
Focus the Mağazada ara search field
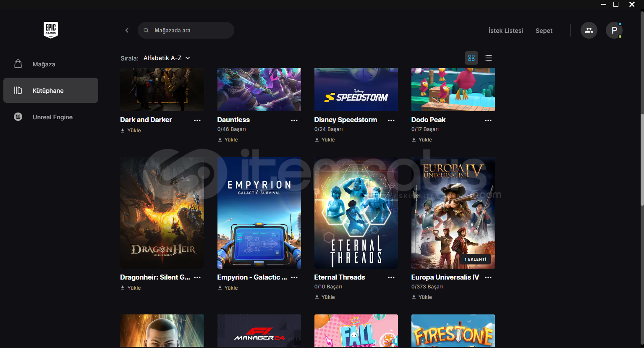186,30
